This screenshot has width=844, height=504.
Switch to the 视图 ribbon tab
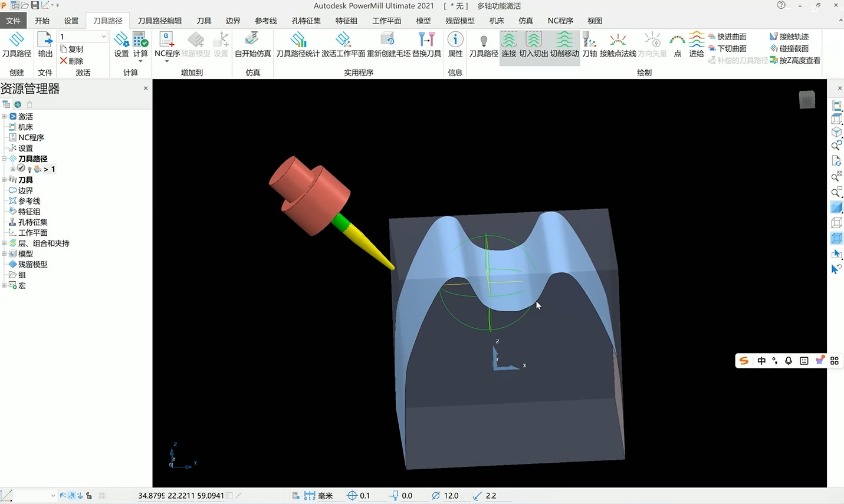(x=595, y=21)
